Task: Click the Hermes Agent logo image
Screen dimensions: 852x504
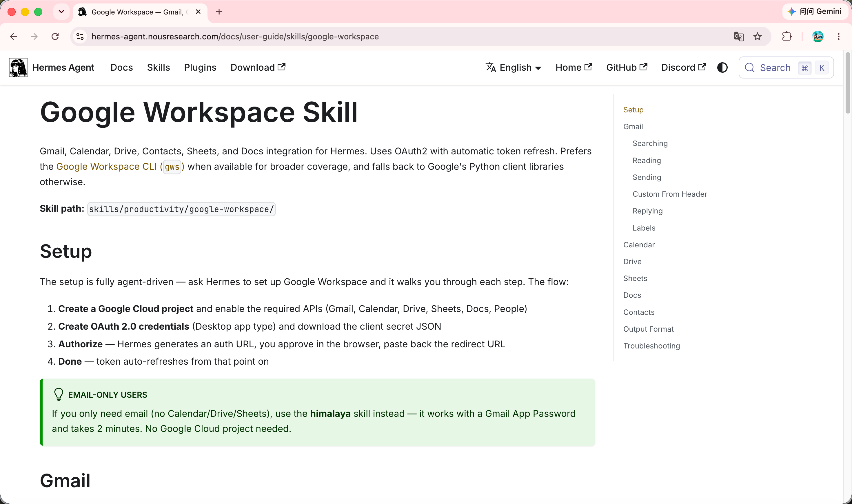Action: [18, 67]
